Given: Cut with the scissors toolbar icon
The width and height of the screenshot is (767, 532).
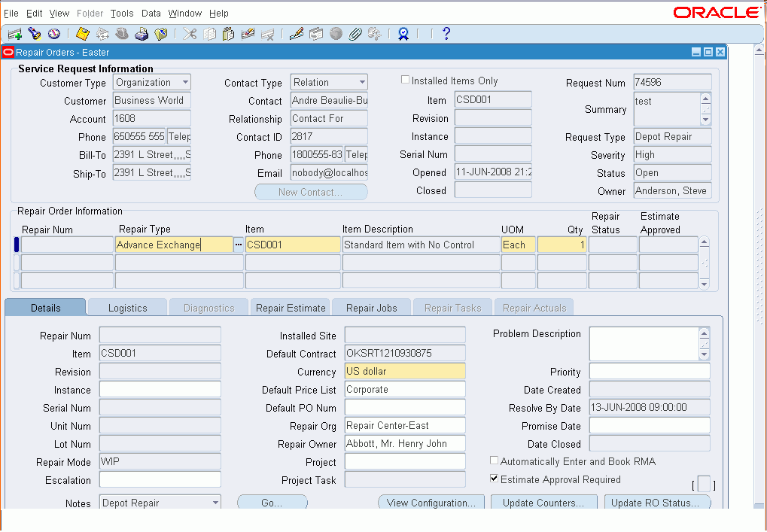Looking at the screenshot, I should pyautogui.click(x=190, y=34).
